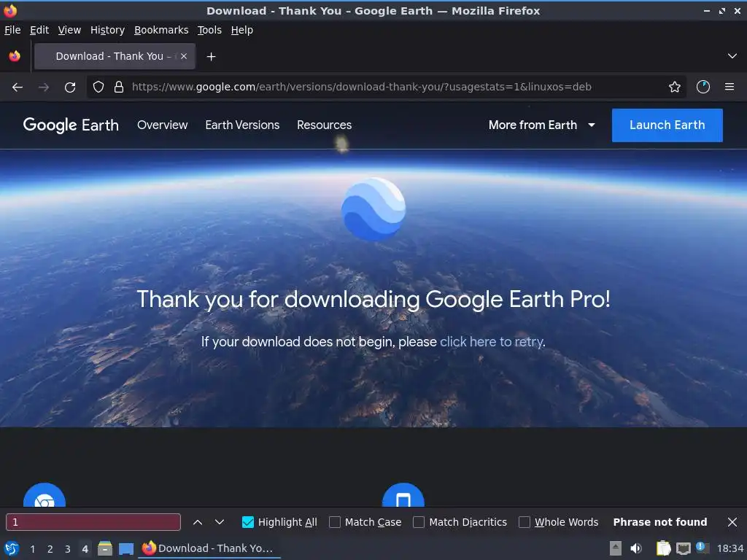This screenshot has width=747, height=560.
Task: Open Earth Versions navigation link
Action: tap(242, 125)
